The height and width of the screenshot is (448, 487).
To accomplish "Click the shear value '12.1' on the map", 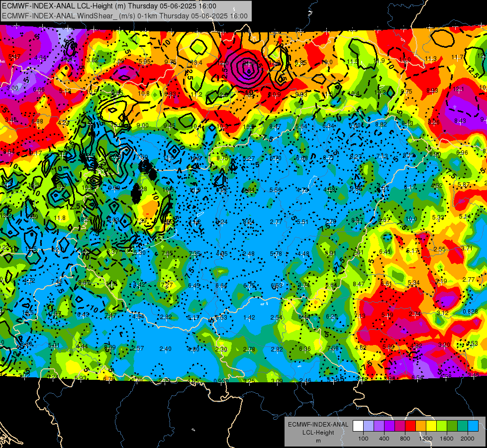I will (459, 89).
